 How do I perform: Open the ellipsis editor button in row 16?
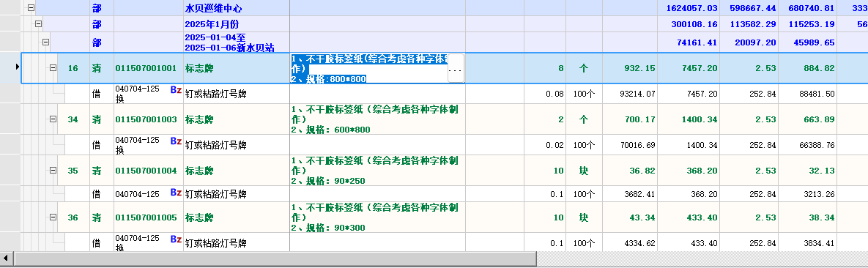point(456,69)
